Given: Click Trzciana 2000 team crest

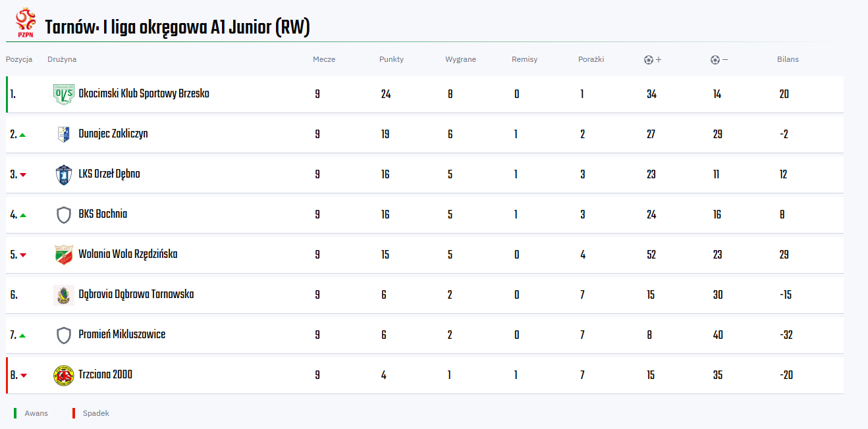Looking at the screenshot, I should [64, 375].
